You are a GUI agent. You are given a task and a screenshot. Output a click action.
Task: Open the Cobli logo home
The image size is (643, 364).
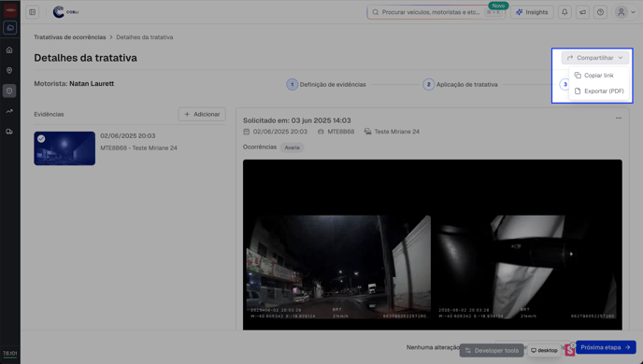click(x=65, y=12)
